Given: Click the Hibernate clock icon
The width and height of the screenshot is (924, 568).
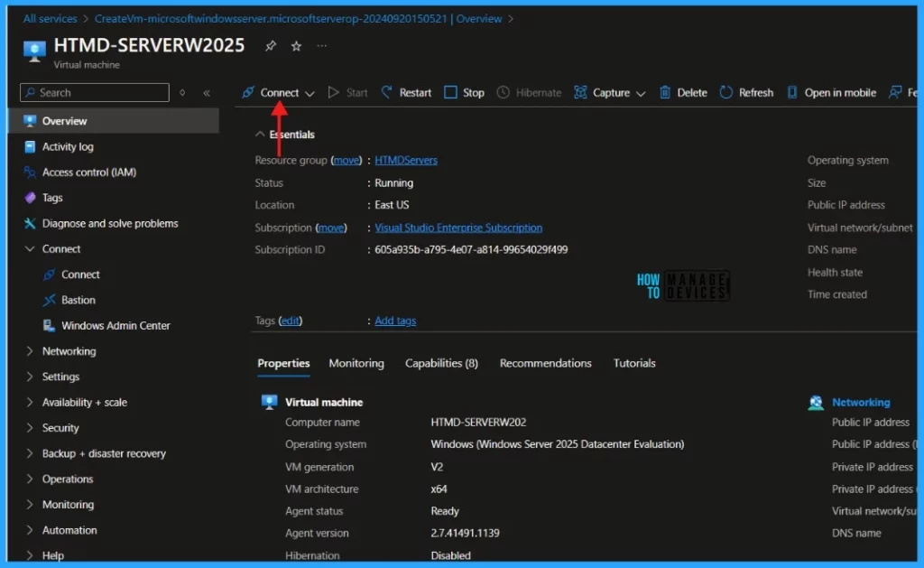Looking at the screenshot, I should (x=503, y=92).
